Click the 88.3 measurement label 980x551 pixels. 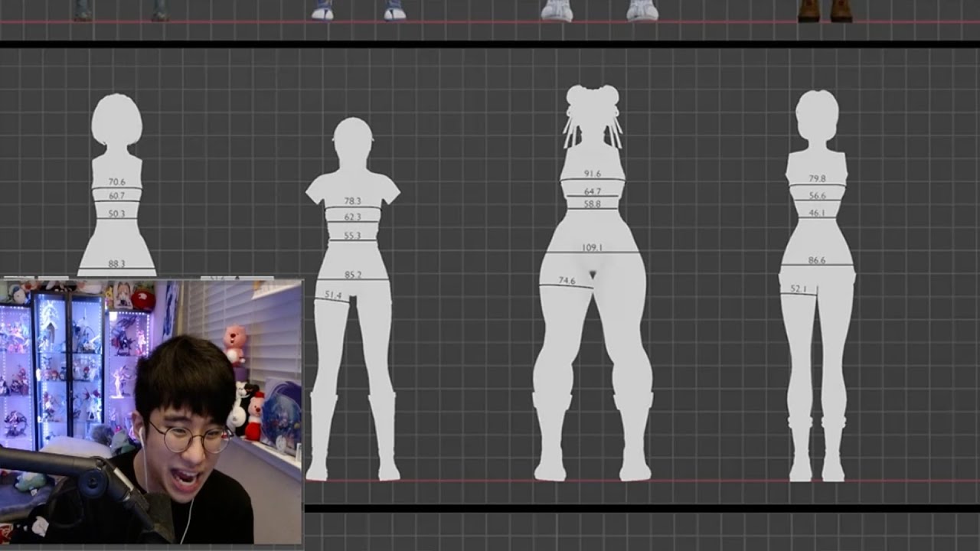(x=117, y=264)
